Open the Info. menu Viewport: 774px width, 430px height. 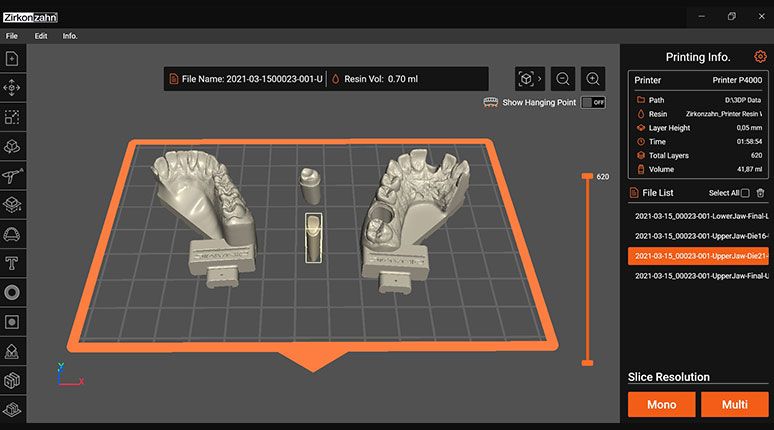[x=70, y=36]
